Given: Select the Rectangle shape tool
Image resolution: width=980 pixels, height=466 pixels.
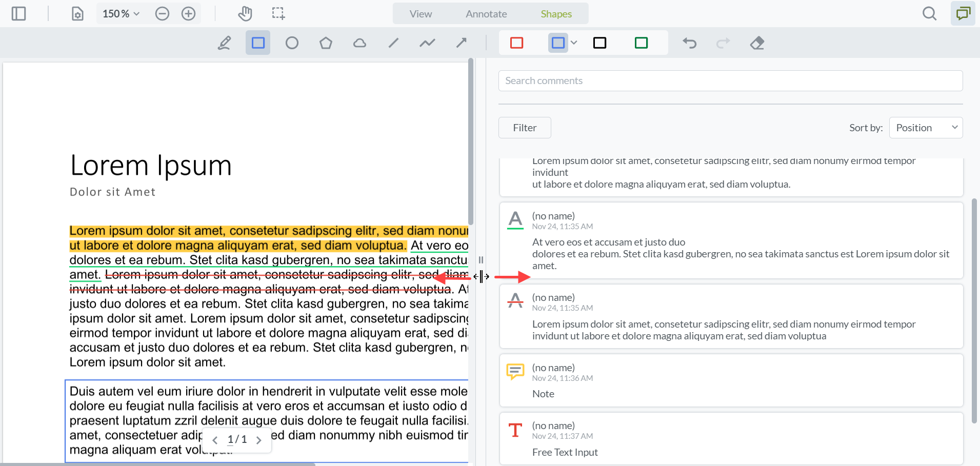Looking at the screenshot, I should [x=258, y=43].
